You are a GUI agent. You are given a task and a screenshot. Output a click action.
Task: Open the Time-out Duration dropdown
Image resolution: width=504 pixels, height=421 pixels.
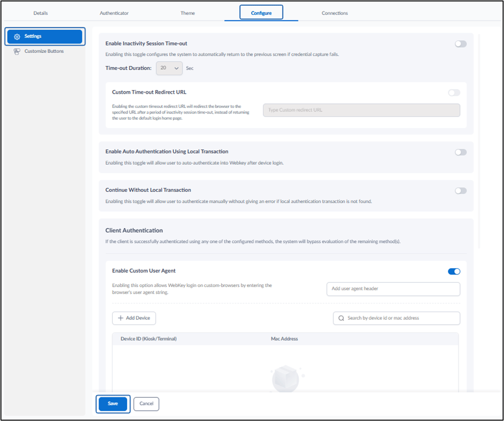pyautogui.click(x=170, y=68)
